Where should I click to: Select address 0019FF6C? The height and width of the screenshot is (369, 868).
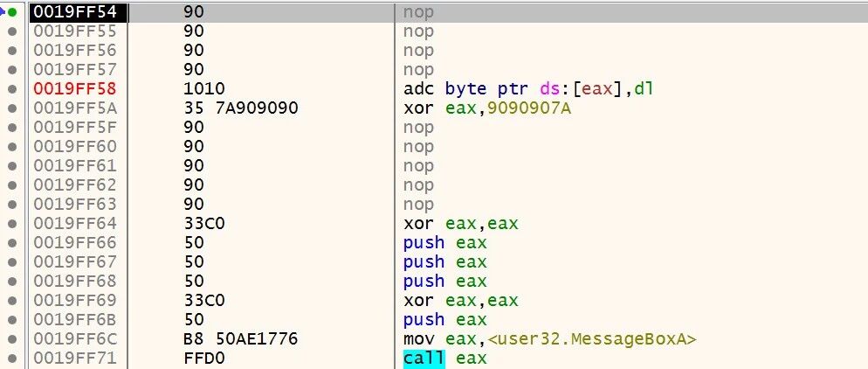click(x=75, y=338)
